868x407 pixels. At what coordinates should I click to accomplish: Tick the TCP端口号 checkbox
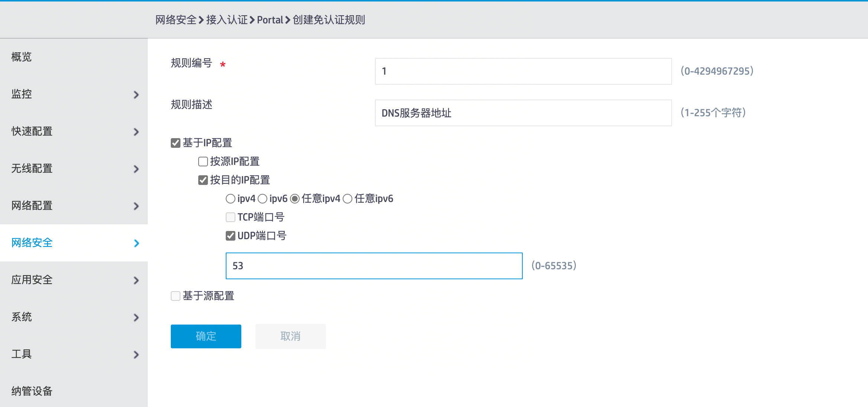(231, 217)
